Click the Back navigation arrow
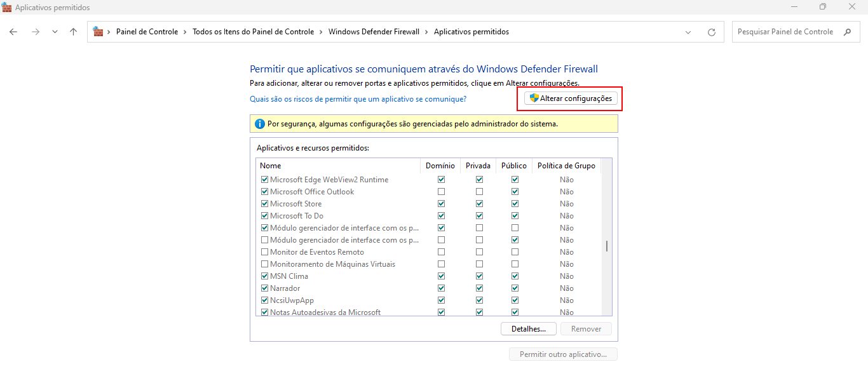 tap(13, 32)
